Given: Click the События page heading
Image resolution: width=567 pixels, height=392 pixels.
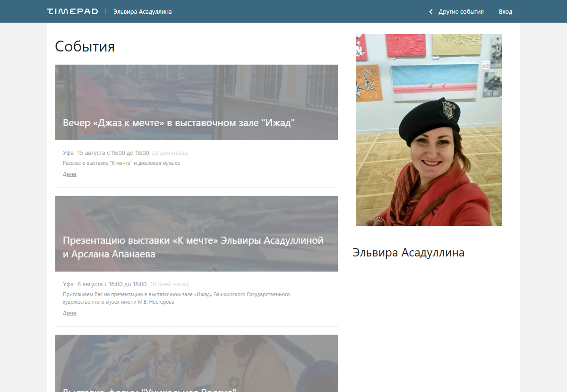Looking at the screenshot, I should tap(85, 46).
